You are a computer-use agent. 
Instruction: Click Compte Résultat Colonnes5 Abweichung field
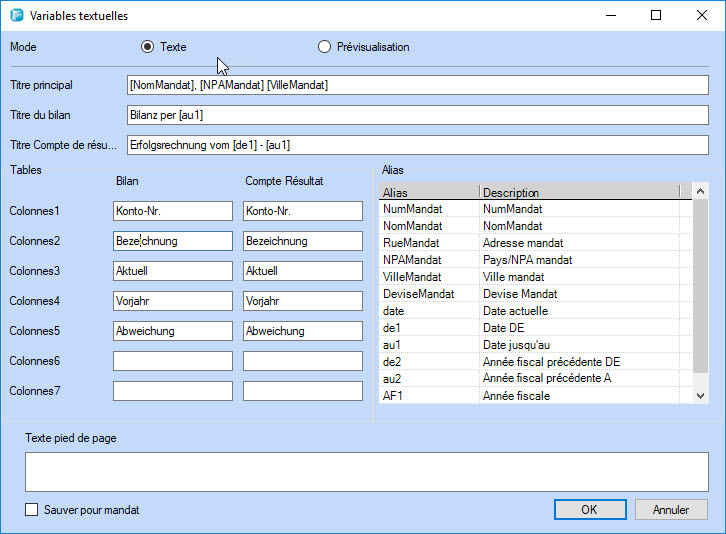coord(302,331)
